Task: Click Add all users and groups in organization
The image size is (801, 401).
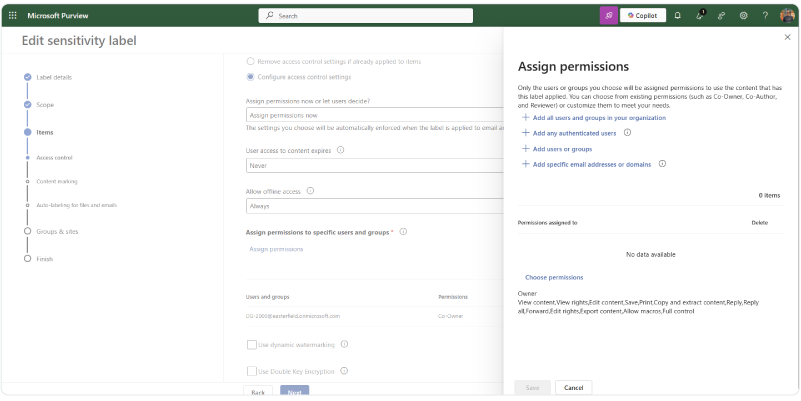Action: tap(590, 117)
